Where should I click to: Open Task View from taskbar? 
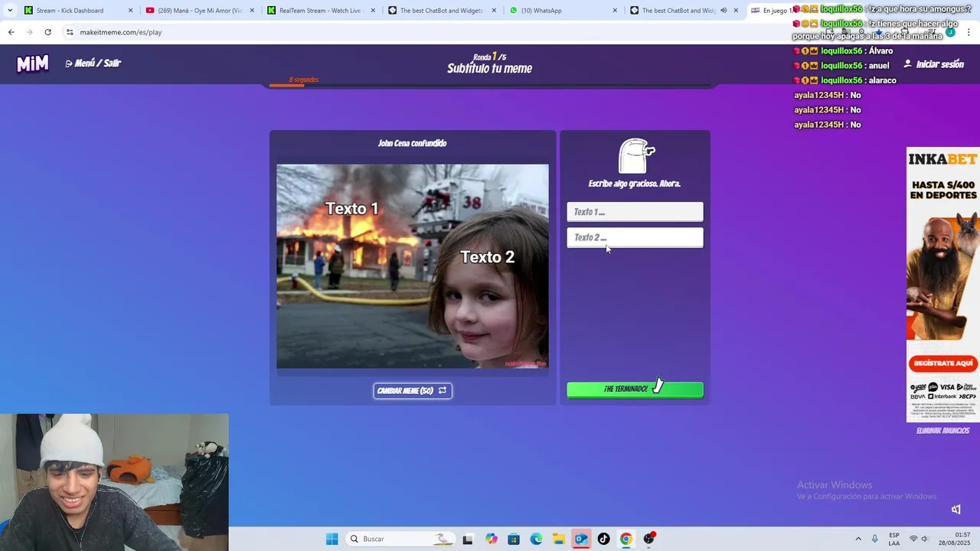point(468,539)
